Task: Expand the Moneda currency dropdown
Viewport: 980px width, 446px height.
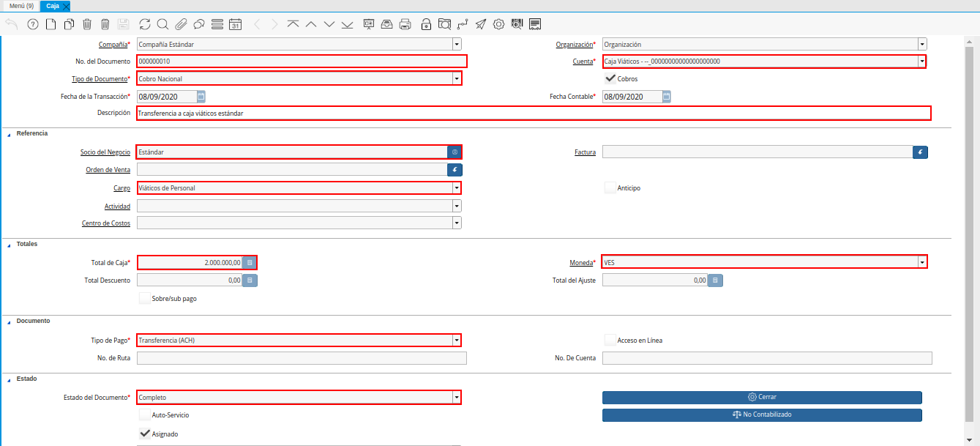Action: 922,262
